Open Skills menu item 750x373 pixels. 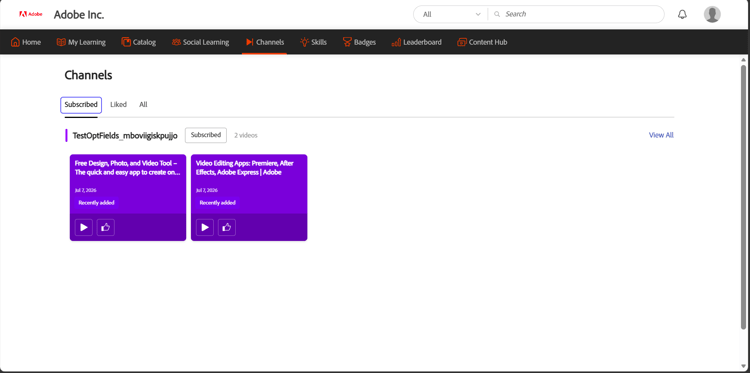(313, 42)
